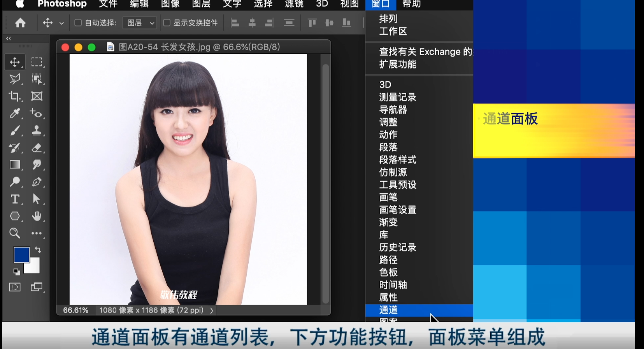
Task: Align left edges in options bar
Action: point(235,23)
